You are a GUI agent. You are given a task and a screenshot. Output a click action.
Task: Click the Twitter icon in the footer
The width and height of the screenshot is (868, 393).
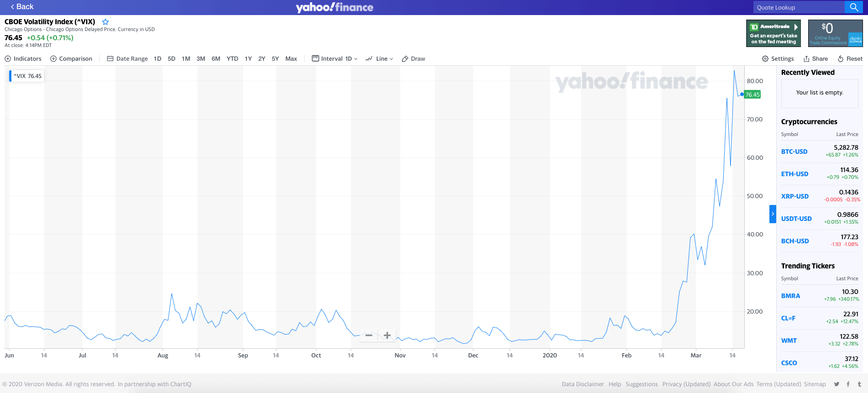click(837, 384)
